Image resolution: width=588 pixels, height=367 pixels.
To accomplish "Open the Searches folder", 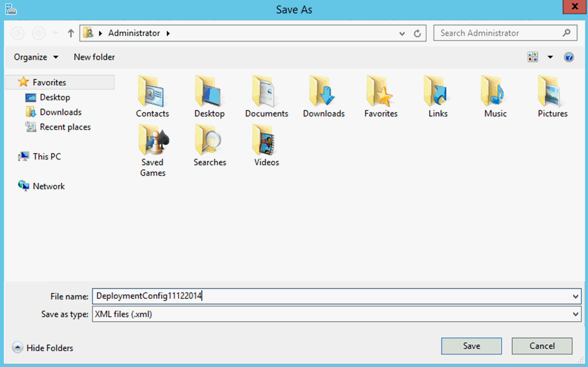I will point(209,146).
